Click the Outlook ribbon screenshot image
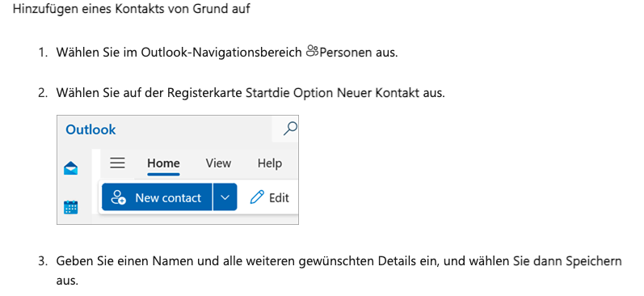 (x=178, y=170)
